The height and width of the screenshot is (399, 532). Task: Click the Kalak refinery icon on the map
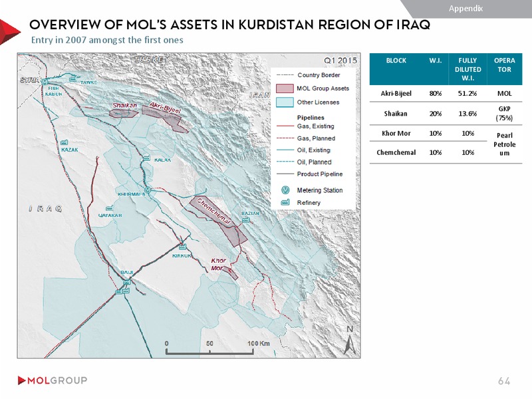[x=146, y=158]
